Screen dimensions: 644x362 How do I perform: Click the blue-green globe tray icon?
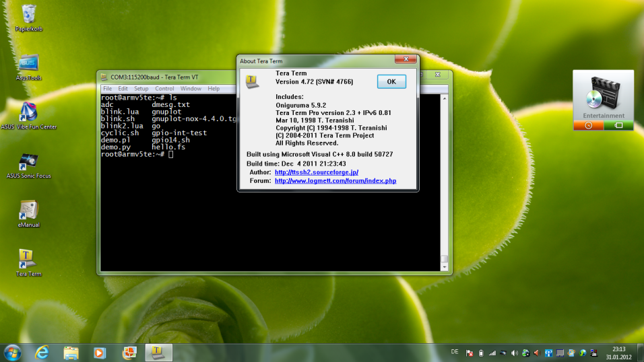583,353
